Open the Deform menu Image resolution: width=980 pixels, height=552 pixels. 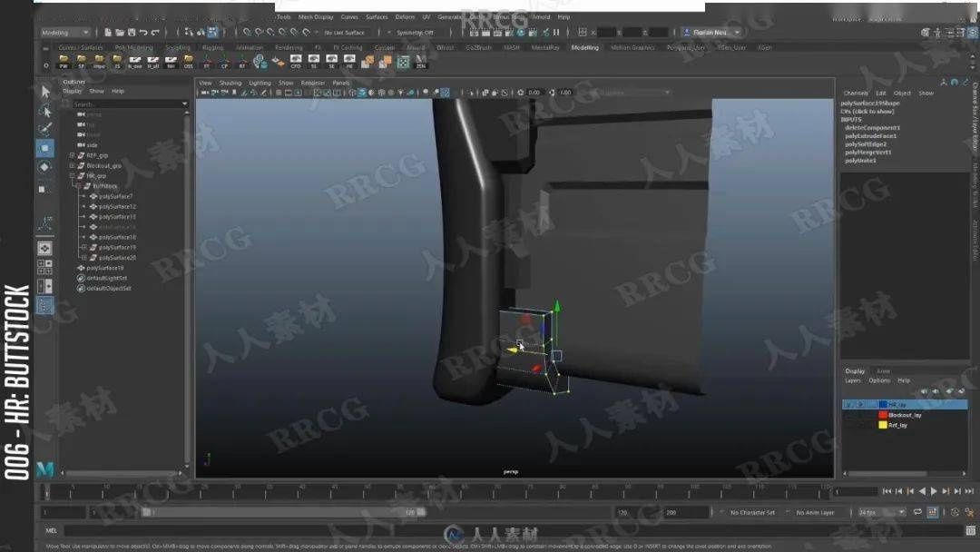(x=405, y=17)
